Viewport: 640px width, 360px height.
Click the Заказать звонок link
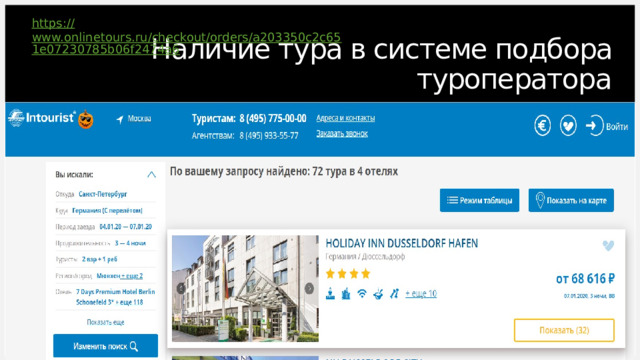[x=342, y=133]
